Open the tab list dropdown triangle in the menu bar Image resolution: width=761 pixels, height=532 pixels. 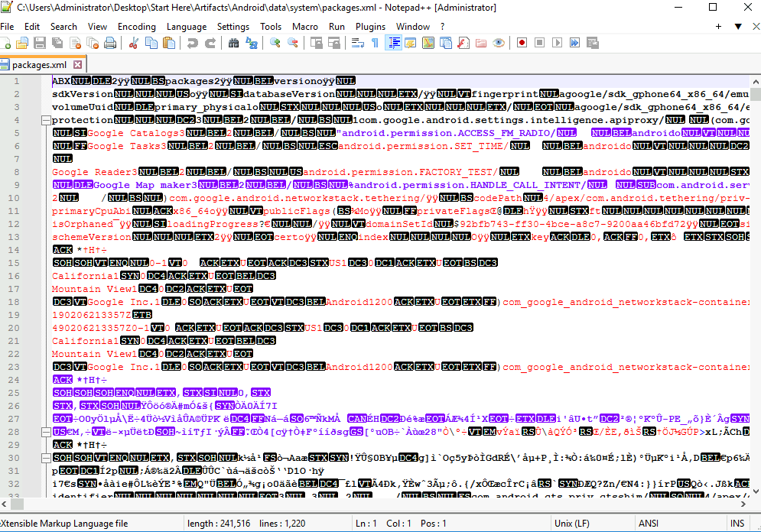pyautogui.click(x=738, y=27)
